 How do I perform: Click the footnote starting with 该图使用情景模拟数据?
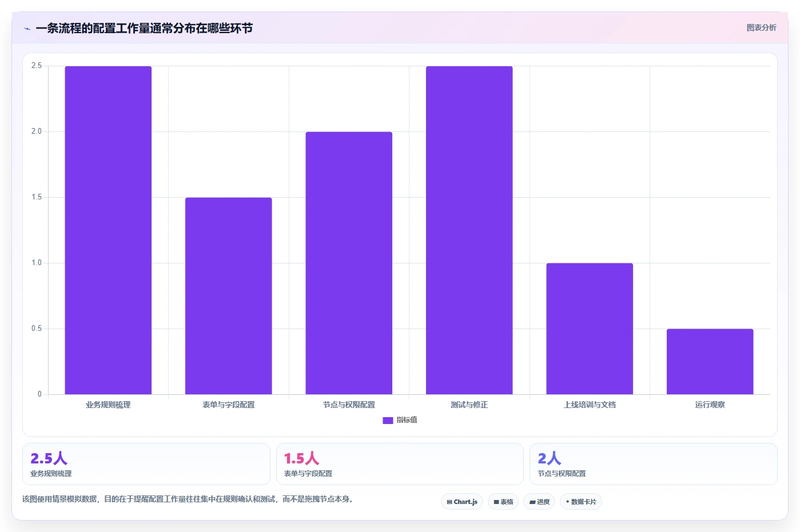coord(189,499)
